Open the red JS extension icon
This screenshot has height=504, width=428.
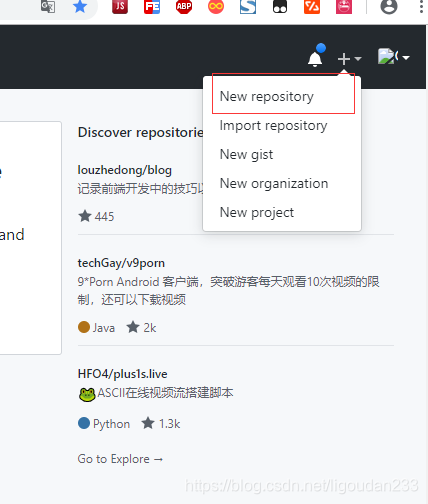point(120,6)
